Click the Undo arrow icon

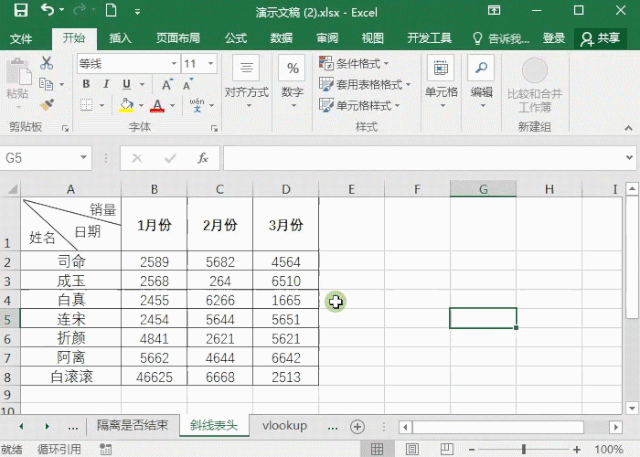pyautogui.click(x=47, y=10)
